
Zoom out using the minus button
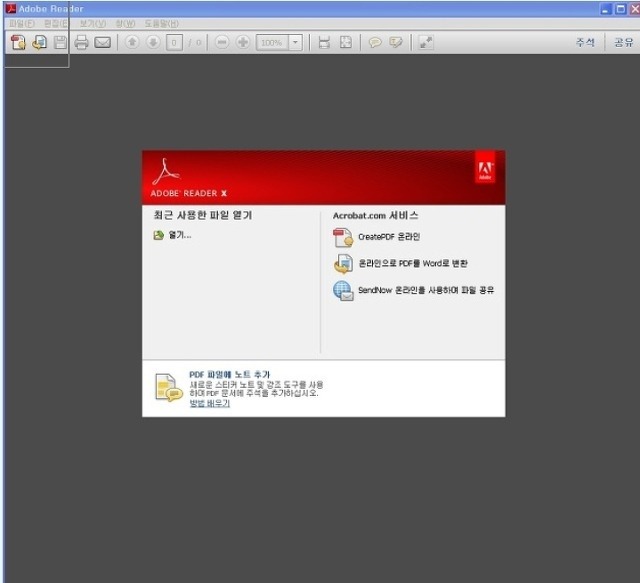(222, 42)
